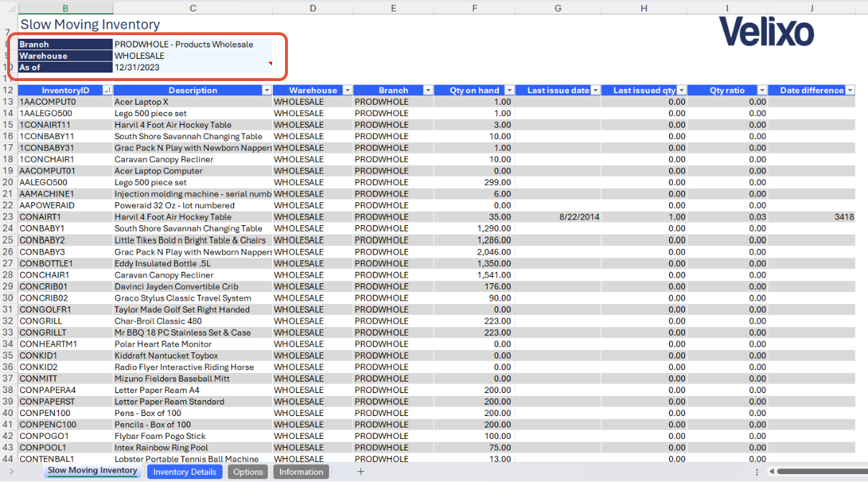Screen dimensions: 868x482
Task: Click the Slow Moving Inventory title cell
Action: point(90,24)
